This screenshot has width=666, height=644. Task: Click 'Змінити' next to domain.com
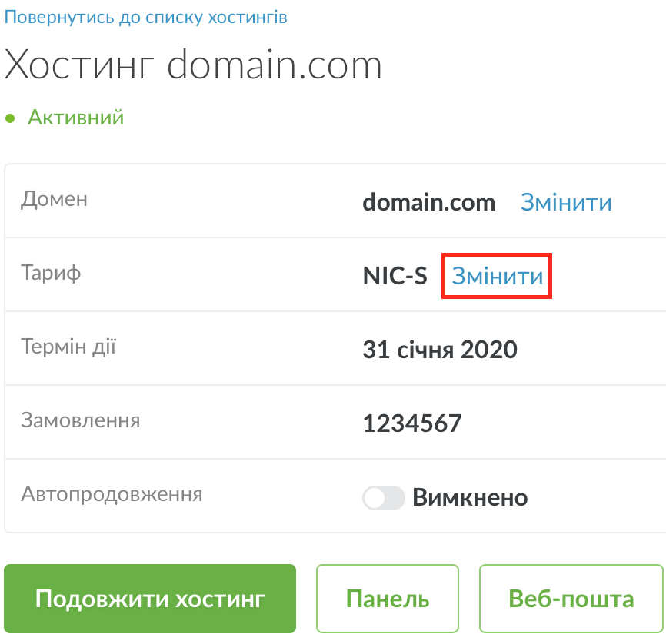(x=566, y=202)
